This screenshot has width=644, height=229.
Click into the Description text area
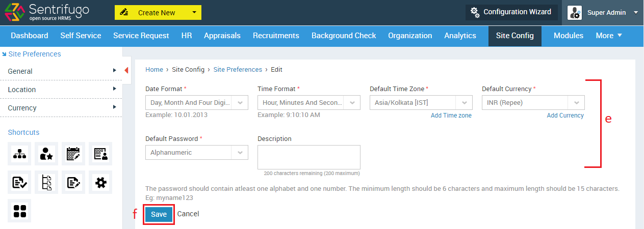click(x=309, y=157)
